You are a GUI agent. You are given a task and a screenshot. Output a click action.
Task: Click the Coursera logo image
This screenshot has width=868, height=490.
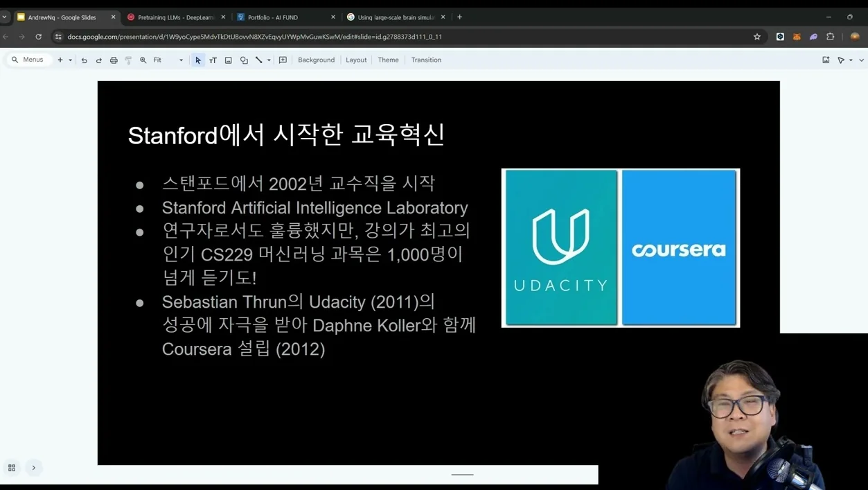[679, 247]
